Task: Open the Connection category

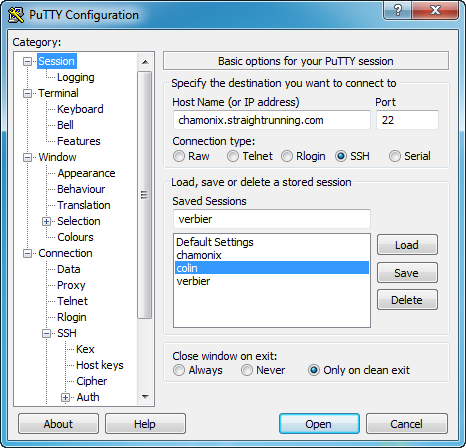Action: pyautogui.click(x=65, y=253)
